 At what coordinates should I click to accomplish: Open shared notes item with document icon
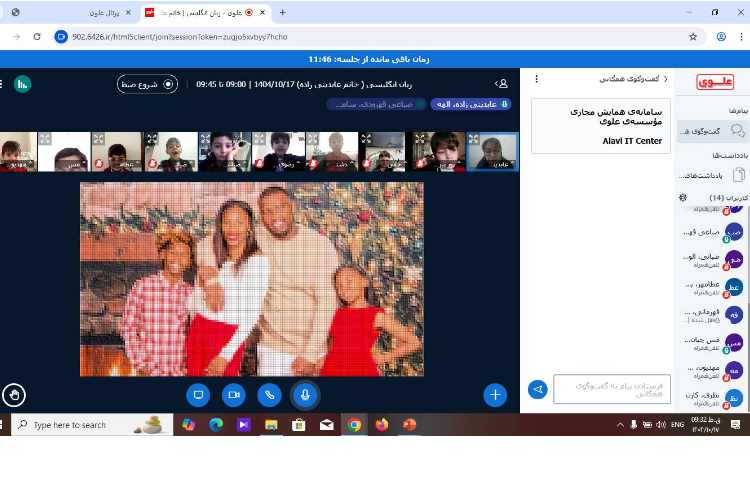pyautogui.click(x=712, y=175)
